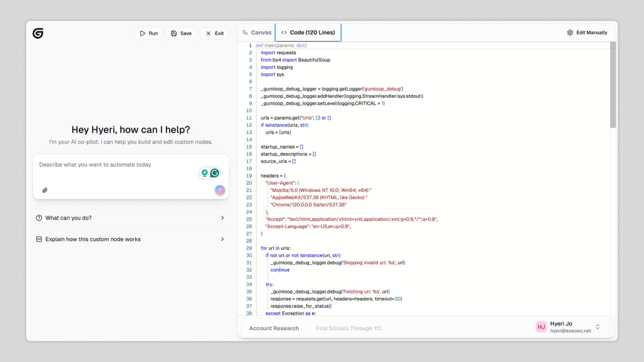The width and height of the screenshot is (644, 362).
Task: Click code line 'import logging'
Action: click(277, 67)
